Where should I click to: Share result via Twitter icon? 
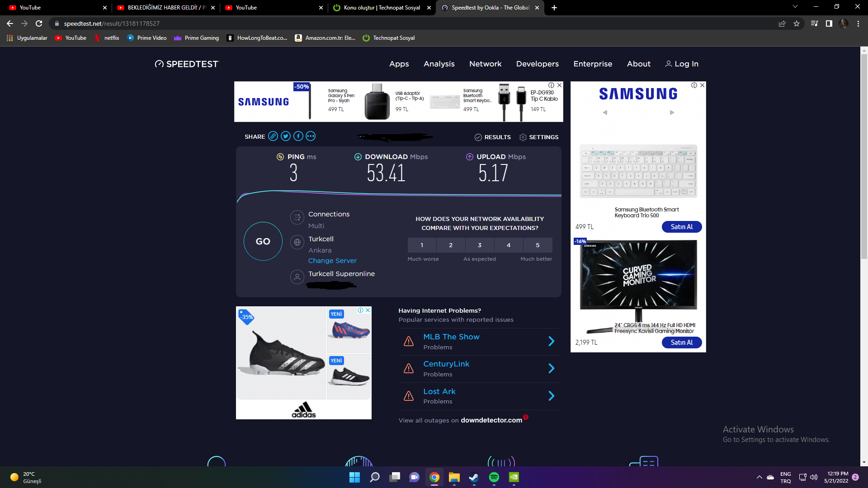[x=286, y=136]
